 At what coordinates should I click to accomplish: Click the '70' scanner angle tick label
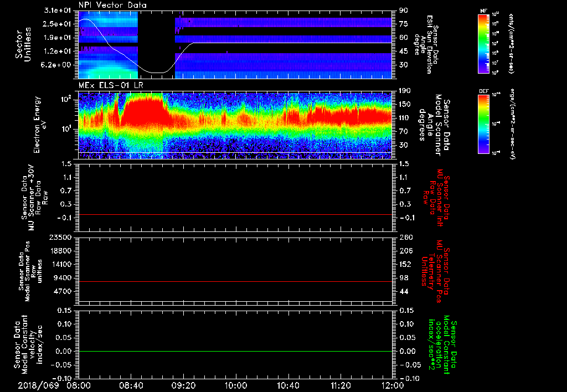pyautogui.click(x=404, y=132)
